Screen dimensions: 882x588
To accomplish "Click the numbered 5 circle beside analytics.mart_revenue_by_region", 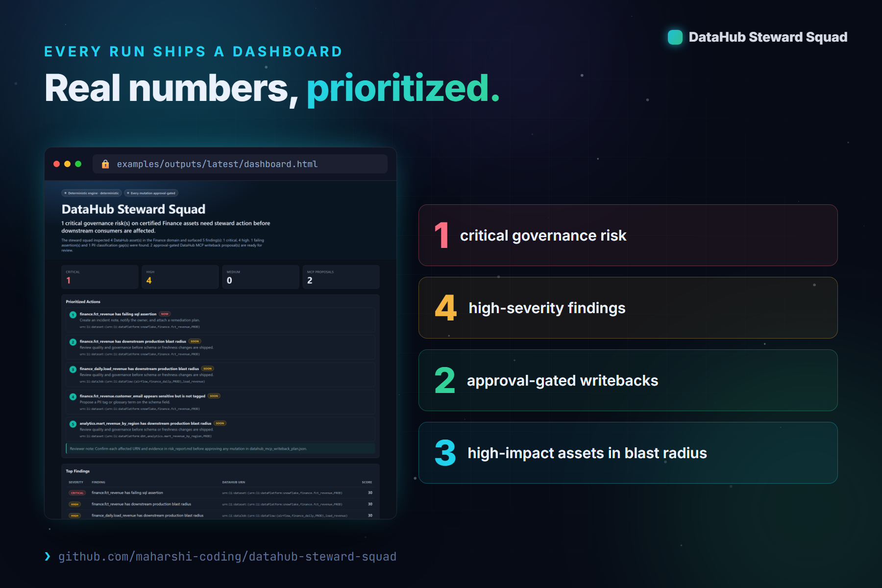I will 73,424.
